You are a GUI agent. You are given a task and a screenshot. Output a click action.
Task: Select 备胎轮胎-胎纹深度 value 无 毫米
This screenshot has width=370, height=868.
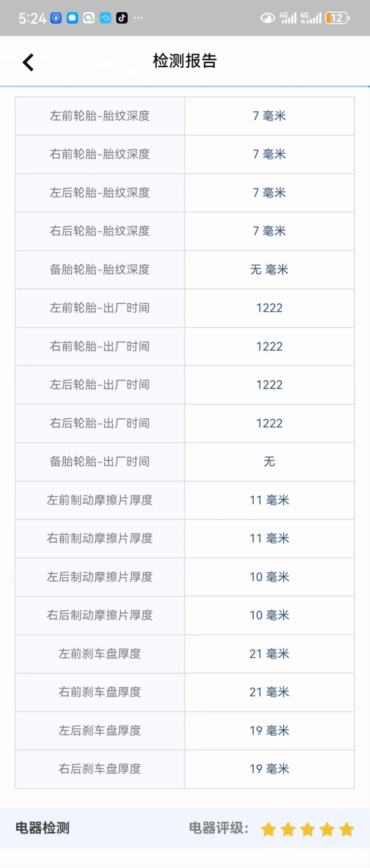(x=270, y=270)
